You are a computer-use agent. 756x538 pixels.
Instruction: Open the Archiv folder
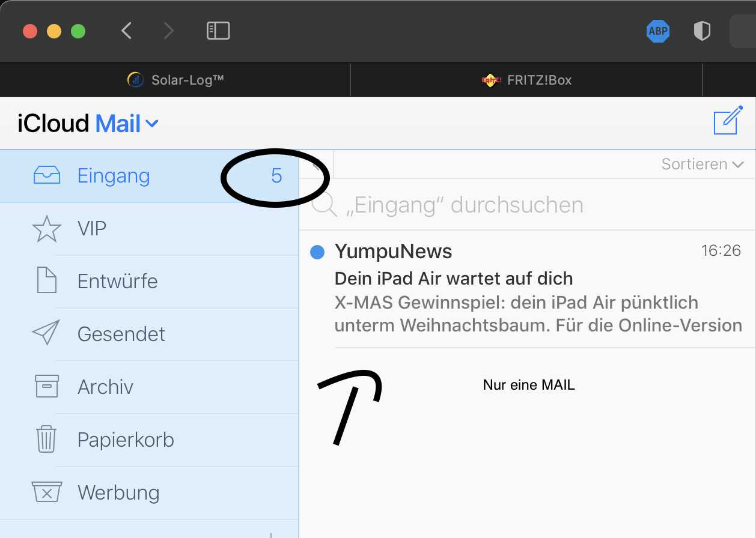(x=149, y=387)
